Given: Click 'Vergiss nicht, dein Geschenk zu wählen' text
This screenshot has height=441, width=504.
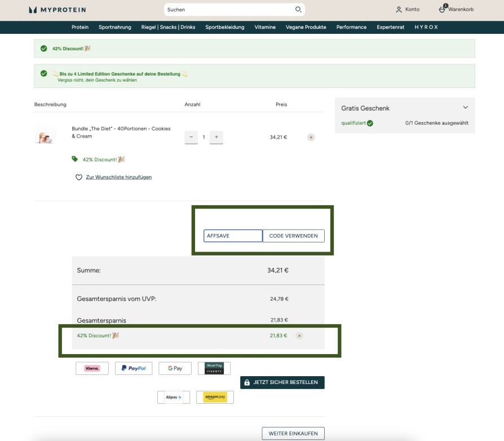Looking at the screenshot, I should (x=97, y=80).
